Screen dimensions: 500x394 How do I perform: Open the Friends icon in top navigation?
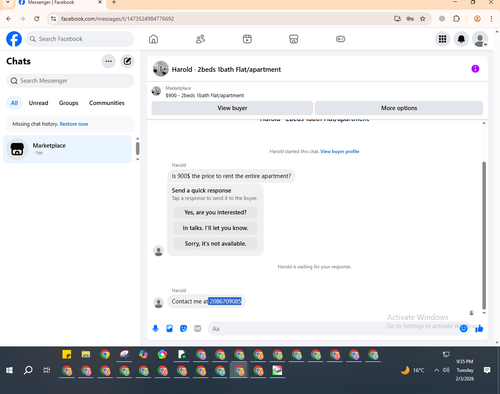(200, 39)
